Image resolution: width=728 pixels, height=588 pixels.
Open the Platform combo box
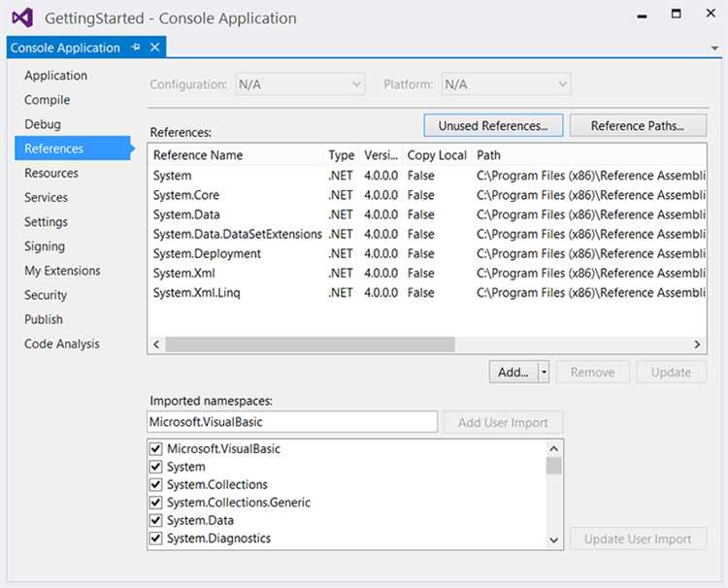coord(506,84)
